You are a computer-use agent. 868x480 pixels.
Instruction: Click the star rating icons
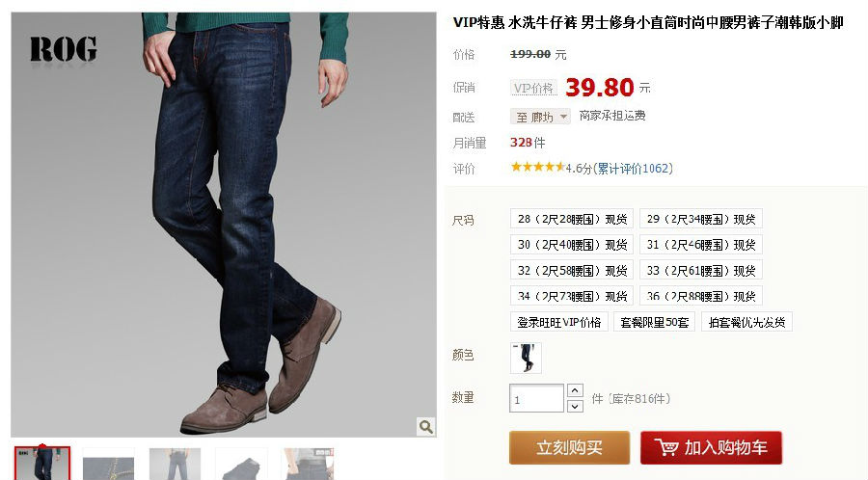[537, 167]
